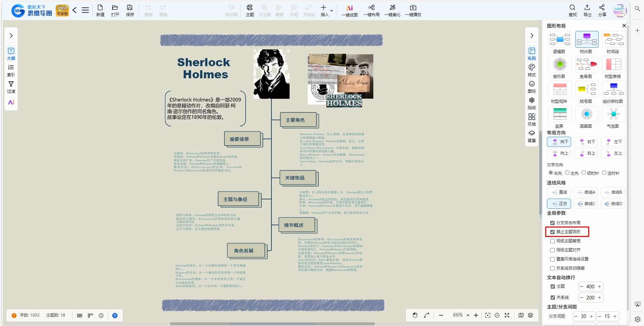Set layout direction to upward
Viewport: 644px width, 326px height.
[559, 153]
